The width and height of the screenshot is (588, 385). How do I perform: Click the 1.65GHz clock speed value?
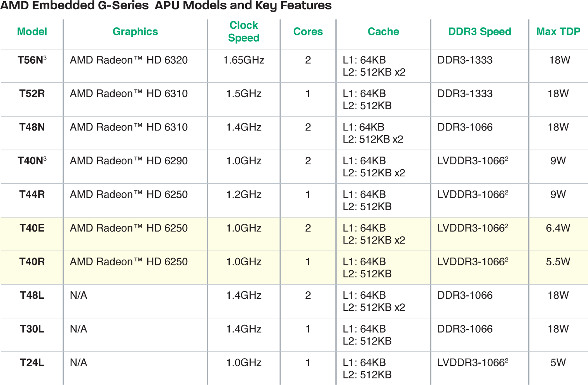[x=244, y=60]
